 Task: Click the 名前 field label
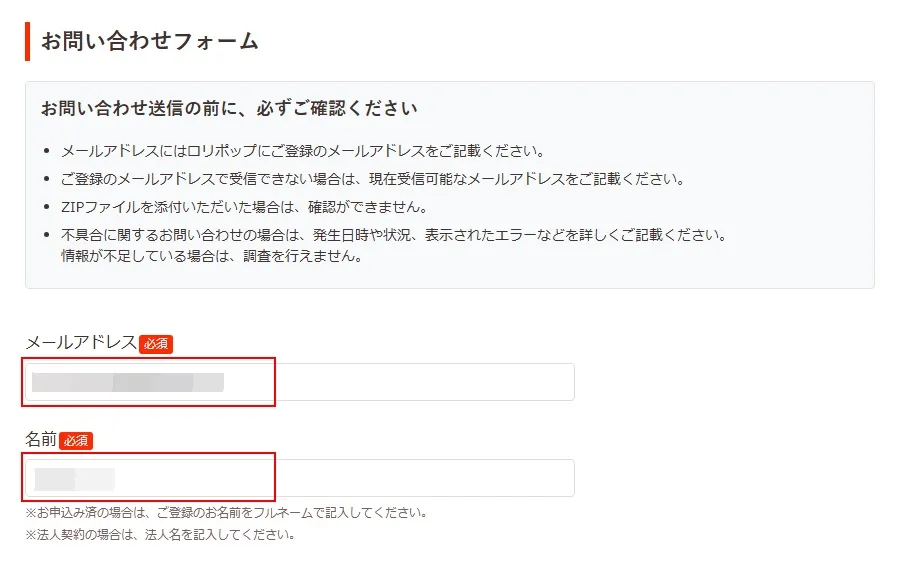coord(41,440)
